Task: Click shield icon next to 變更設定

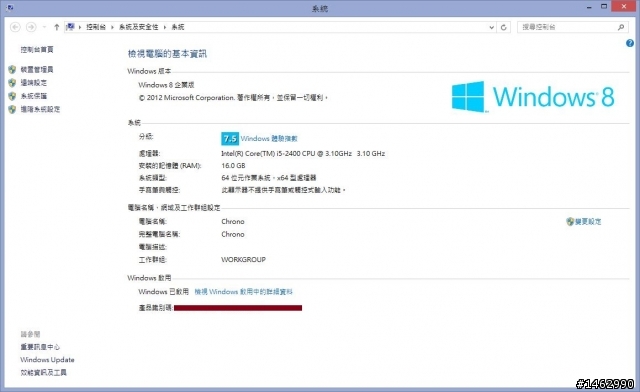Action: coord(570,221)
